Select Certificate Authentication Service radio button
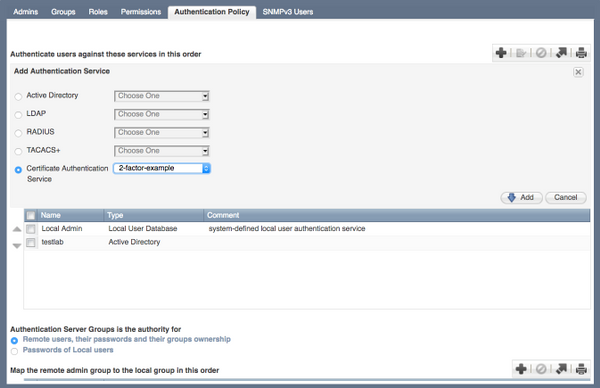The height and width of the screenshot is (388, 600). (18, 170)
